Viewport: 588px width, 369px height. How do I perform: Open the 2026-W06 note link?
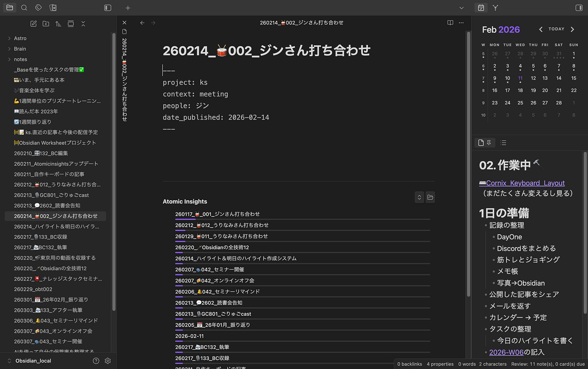pyautogui.click(x=506, y=352)
